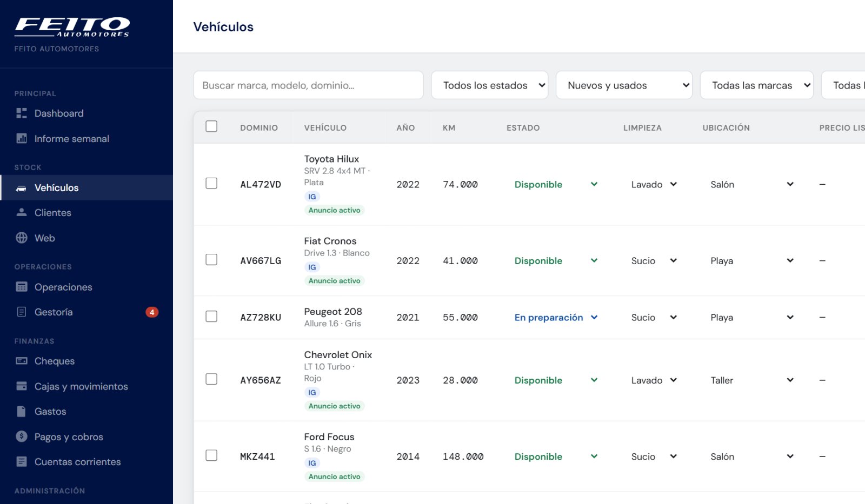Open the Todas las marcas dropdown
The height and width of the screenshot is (504, 865).
tap(757, 85)
